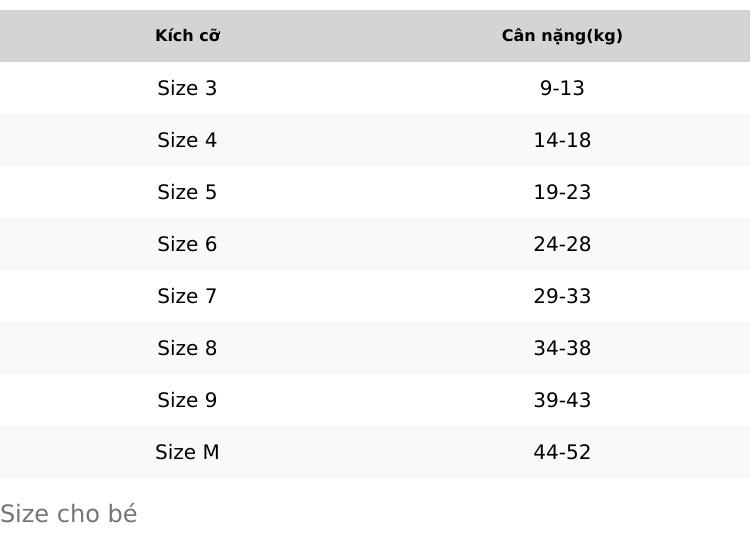
Task: Click the Kích cỡ column header
Action: [188, 36]
